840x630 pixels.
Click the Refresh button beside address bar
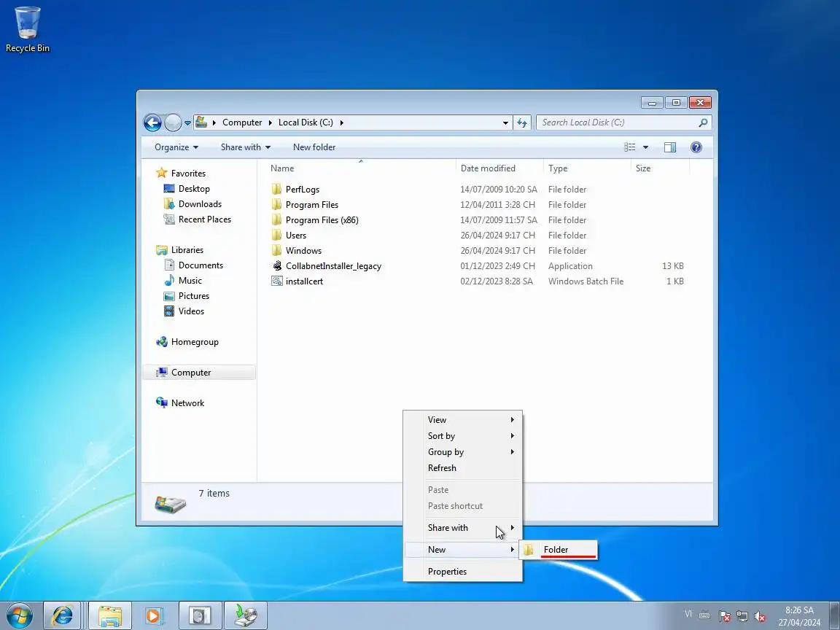click(x=522, y=122)
